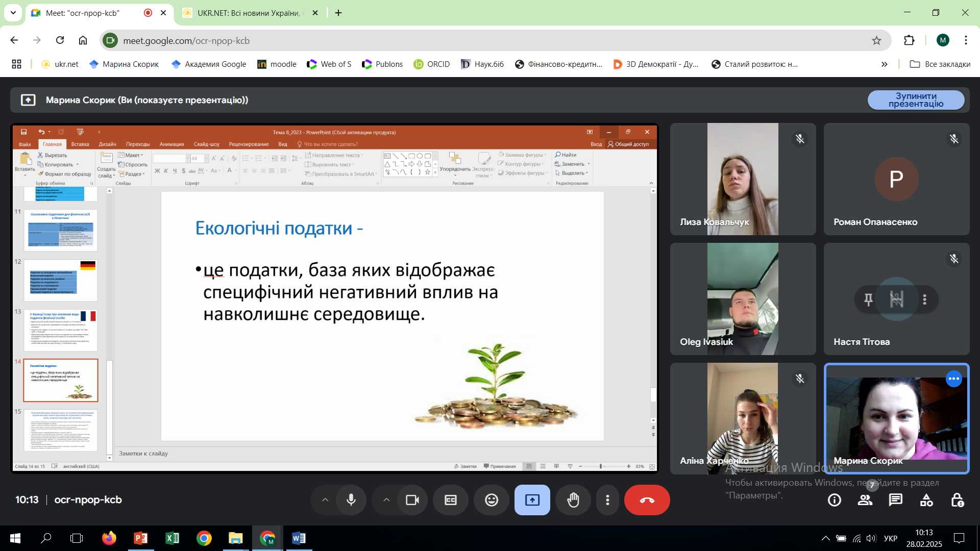The width and height of the screenshot is (980, 551).
Task: Click Зупинити презентацію button
Action: pos(916,100)
